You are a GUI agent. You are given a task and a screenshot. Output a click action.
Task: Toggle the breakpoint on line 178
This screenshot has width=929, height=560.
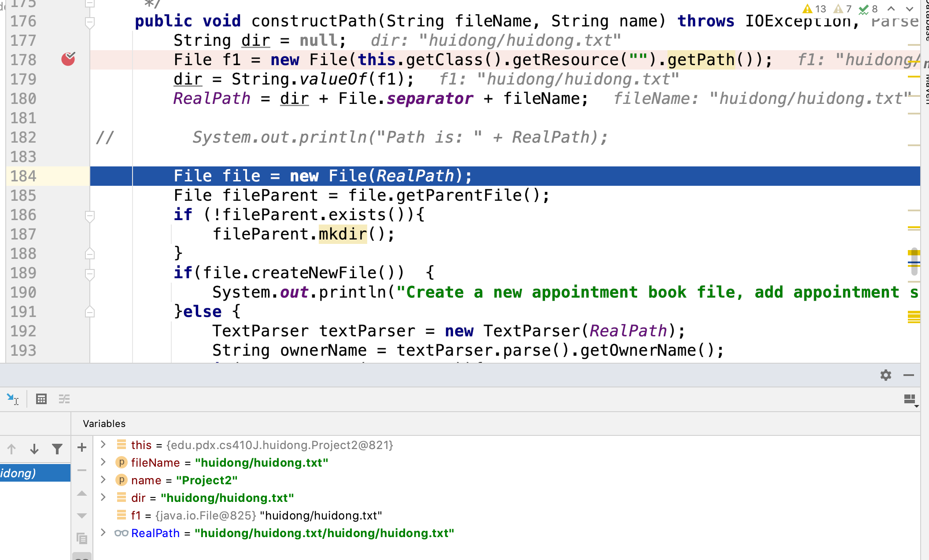(68, 59)
